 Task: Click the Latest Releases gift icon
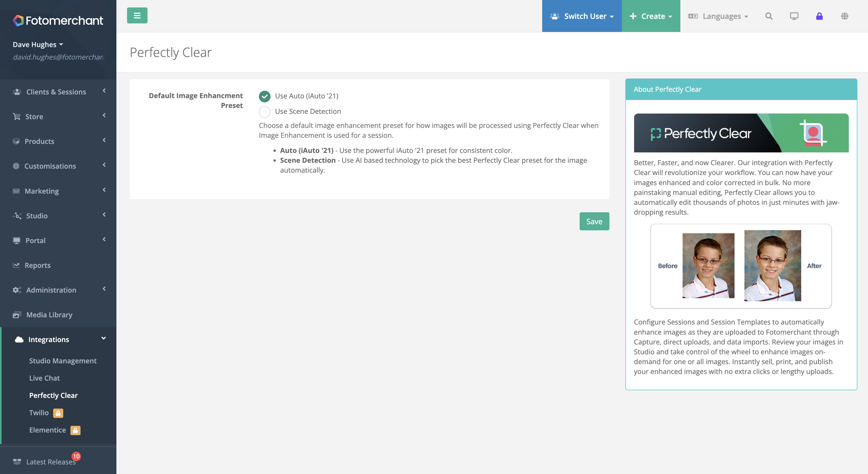coord(17,462)
